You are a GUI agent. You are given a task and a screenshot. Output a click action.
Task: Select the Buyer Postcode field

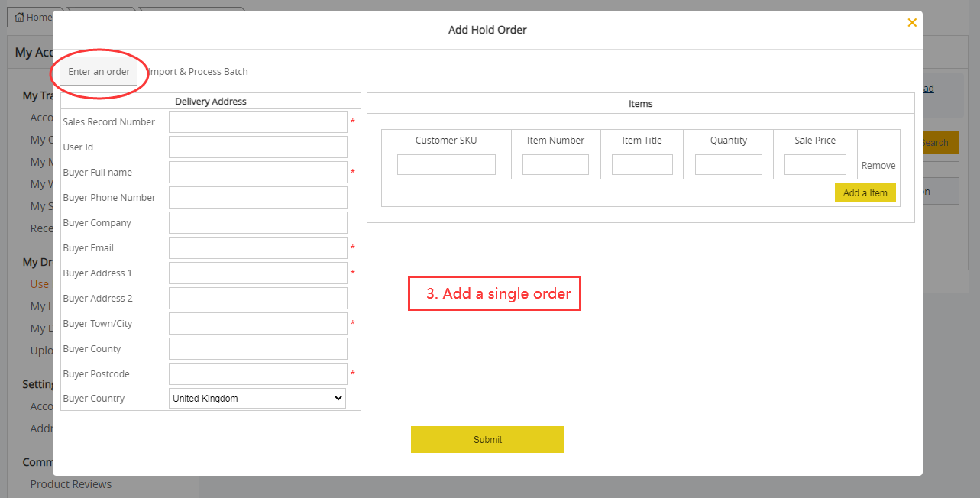257,374
